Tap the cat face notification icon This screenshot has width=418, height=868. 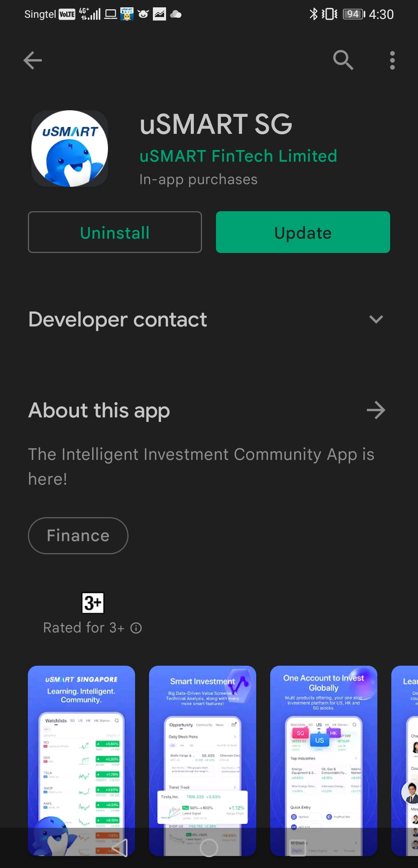click(x=143, y=14)
